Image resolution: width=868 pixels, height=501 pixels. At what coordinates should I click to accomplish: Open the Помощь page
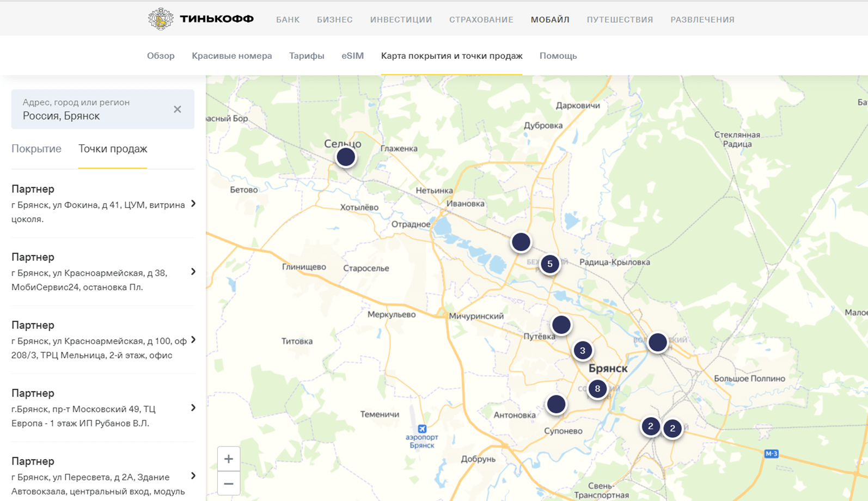point(558,56)
